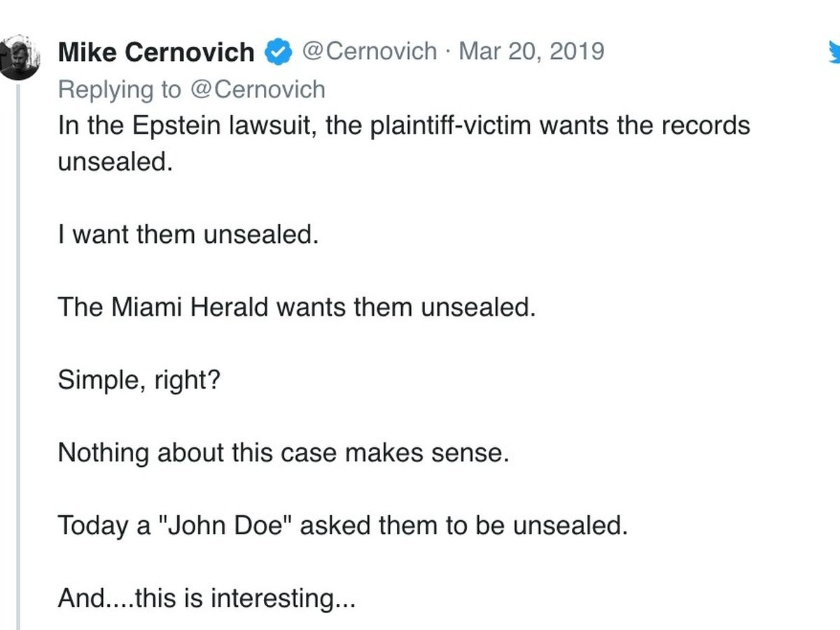
Task: Click the blue verified badge
Action: (x=277, y=52)
